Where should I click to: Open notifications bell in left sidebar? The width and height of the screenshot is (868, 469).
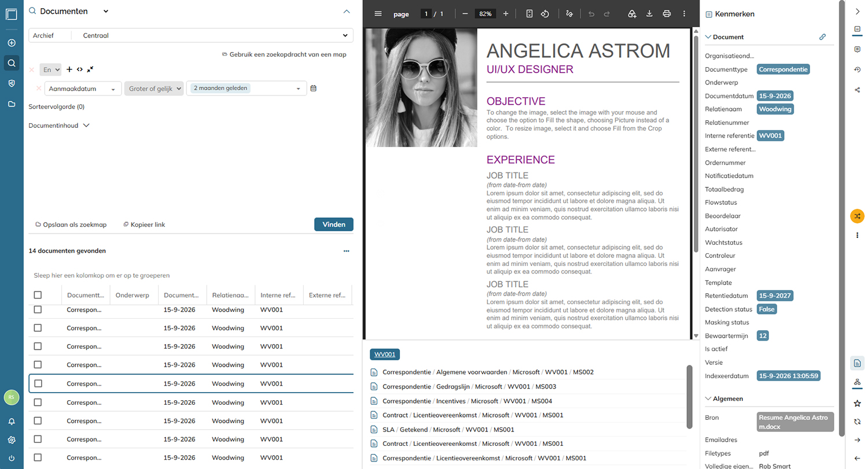click(12, 422)
